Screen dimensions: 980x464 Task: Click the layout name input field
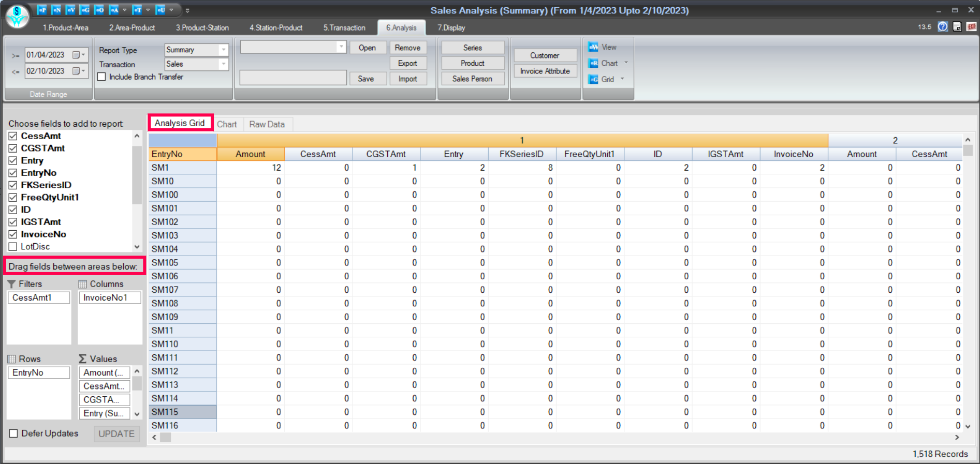pos(293,78)
